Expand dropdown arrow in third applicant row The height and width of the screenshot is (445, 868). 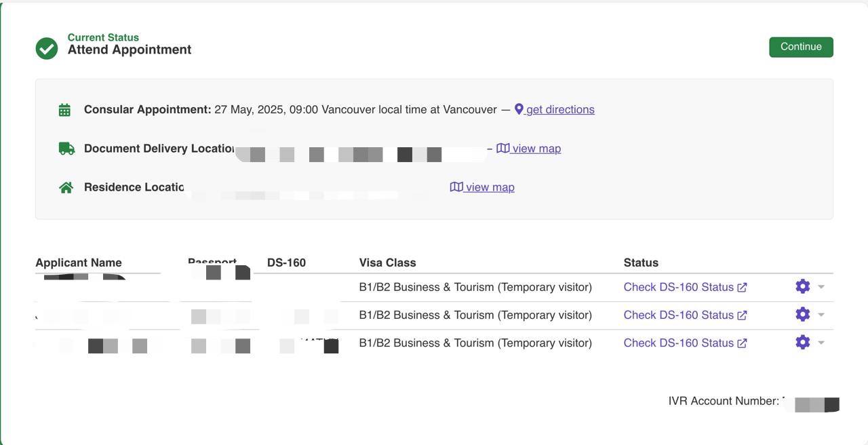821,343
